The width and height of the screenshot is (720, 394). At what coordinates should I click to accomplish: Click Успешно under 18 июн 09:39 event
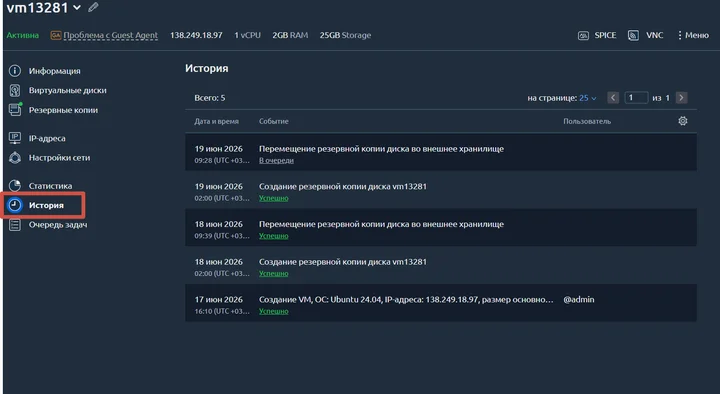click(274, 236)
